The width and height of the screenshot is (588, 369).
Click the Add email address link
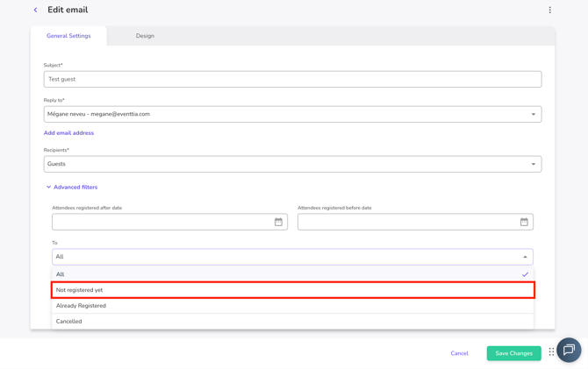(68, 133)
